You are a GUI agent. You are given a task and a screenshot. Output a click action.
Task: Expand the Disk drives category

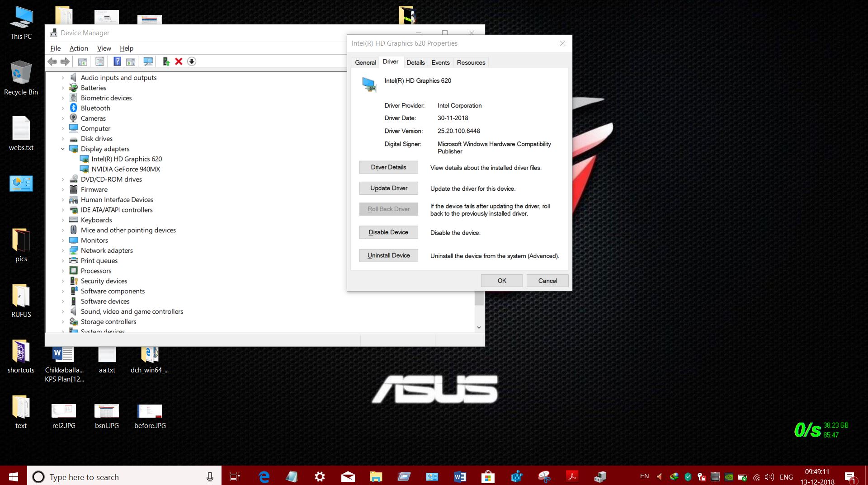63,139
